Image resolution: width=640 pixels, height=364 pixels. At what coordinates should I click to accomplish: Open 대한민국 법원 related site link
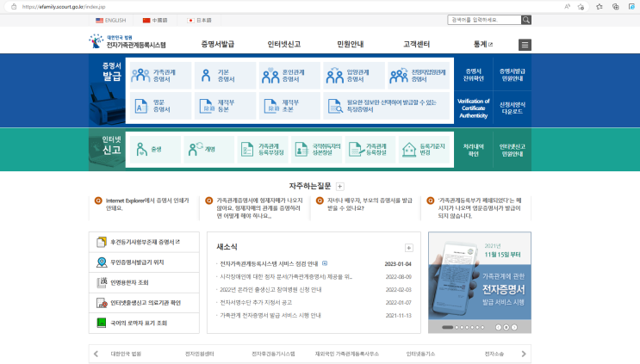click(126, 354)
